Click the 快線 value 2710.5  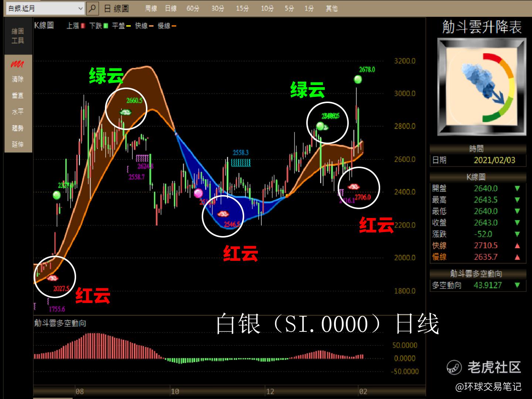(486, 246)
